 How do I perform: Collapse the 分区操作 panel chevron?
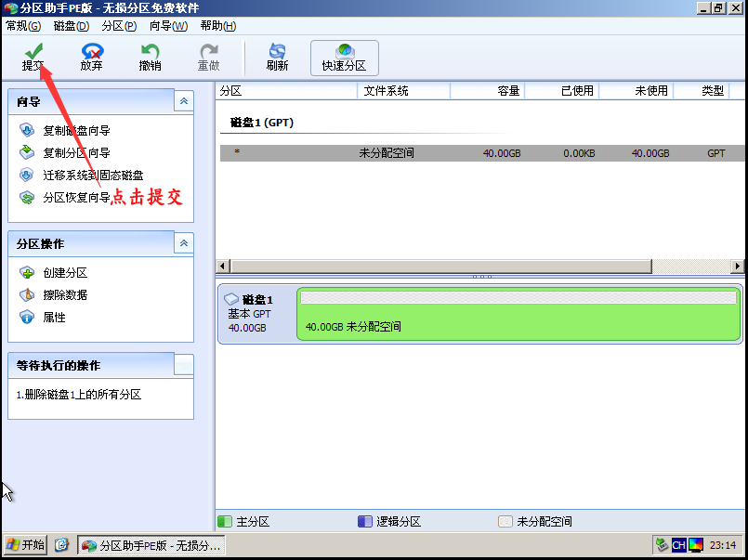click(x=184, y=243)
